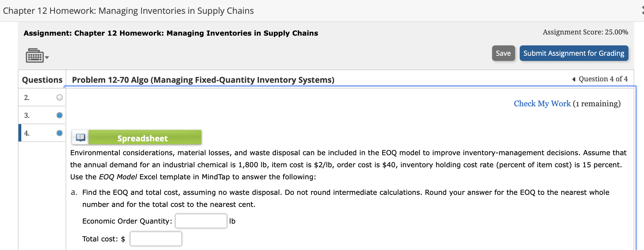Submit Assignment for Grading

[573, 53]
